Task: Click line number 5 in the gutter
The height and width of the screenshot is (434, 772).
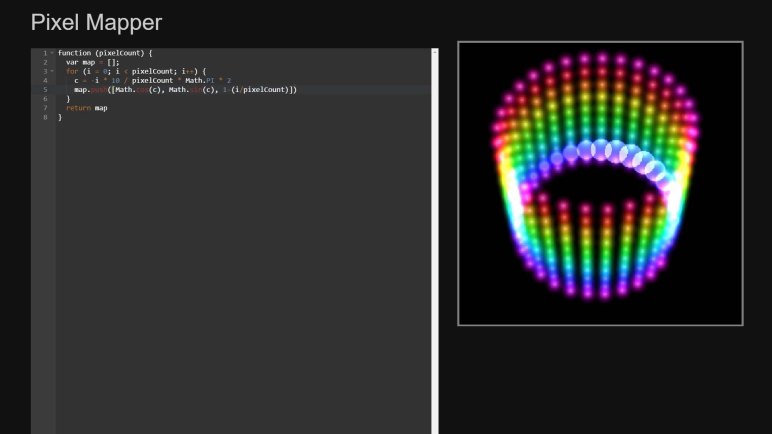Action: (44, 89)
